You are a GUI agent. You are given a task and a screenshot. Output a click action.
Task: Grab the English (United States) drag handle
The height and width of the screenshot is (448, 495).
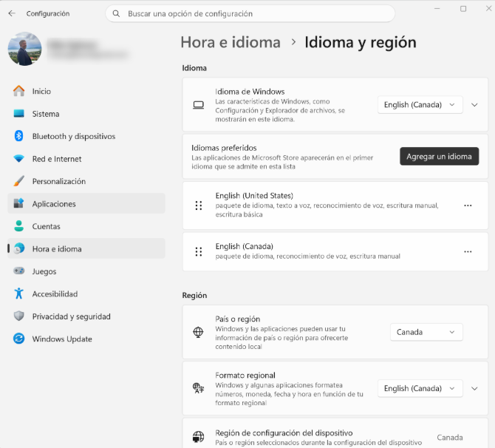coord(199,206)
